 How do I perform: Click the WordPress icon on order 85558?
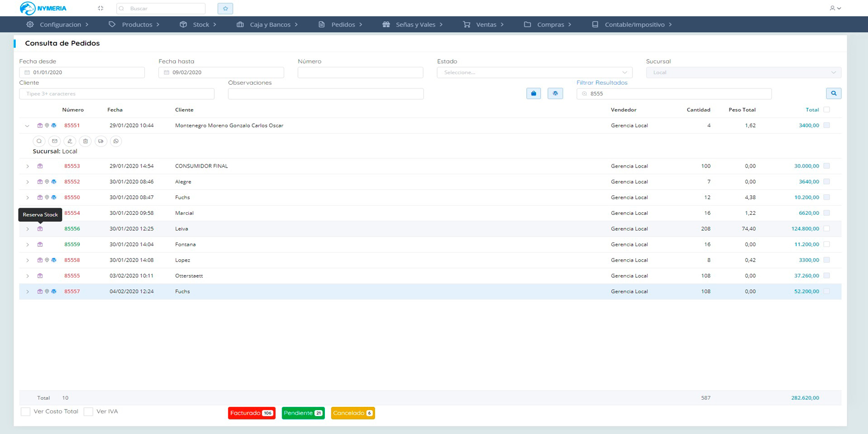click(x=54, y=260)
